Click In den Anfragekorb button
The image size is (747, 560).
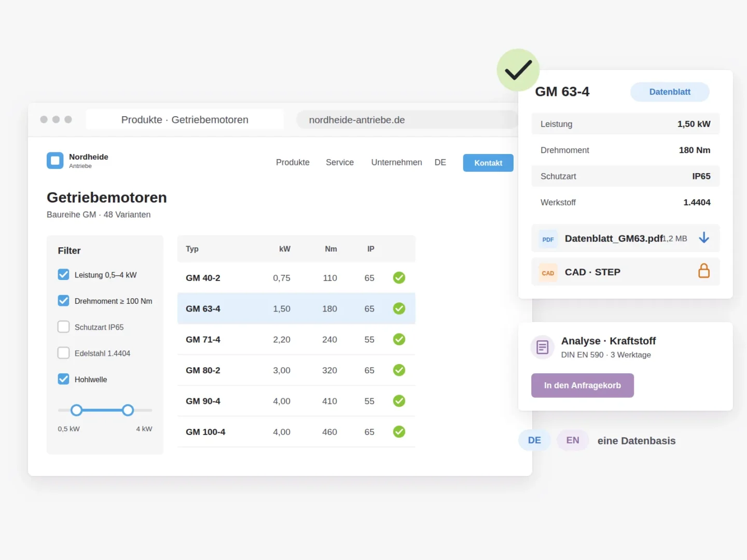tap(583, 385)
